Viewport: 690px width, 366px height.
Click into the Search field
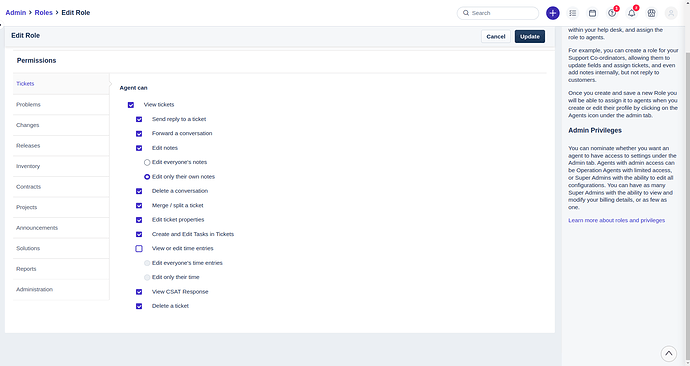click(498, 13)
